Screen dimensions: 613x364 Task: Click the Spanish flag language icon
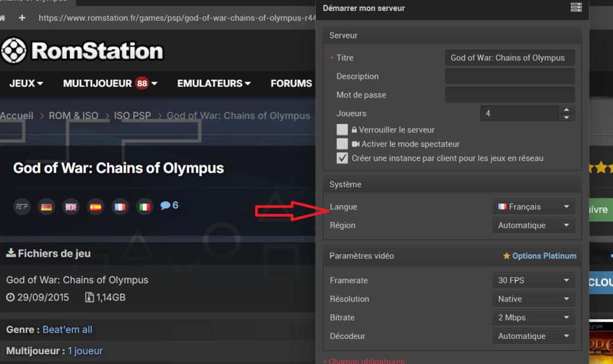96,207
